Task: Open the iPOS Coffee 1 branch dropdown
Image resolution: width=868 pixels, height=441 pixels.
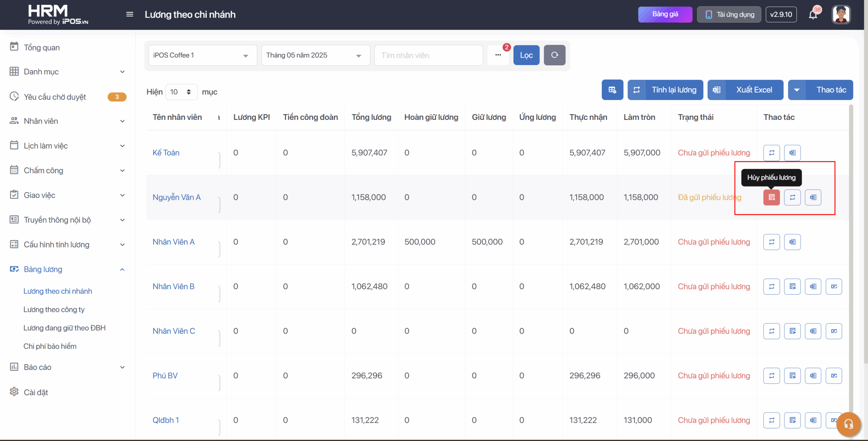Action: coord(202,55)
